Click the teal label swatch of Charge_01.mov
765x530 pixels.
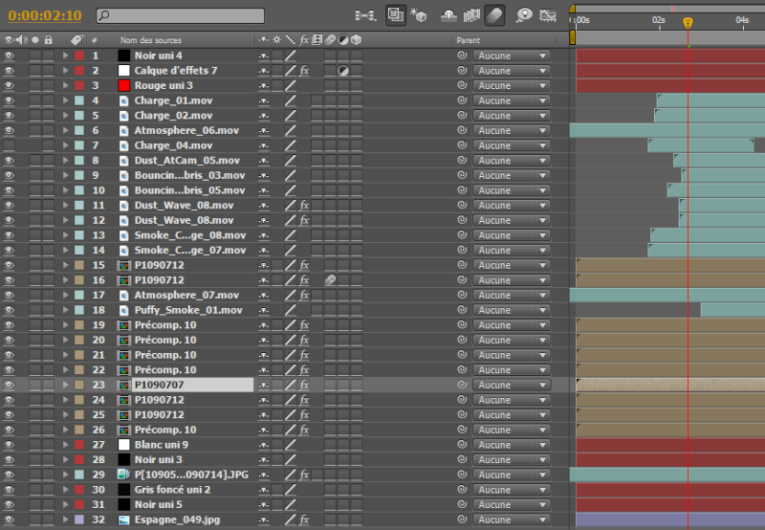pyautogui.click(x=79, y=101)
